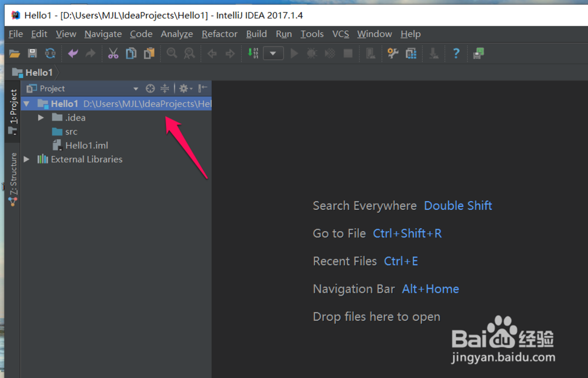The image size is (588, 378).
Task: Click the Synchronize toolbar icon
Action: (x=50, y=53)
